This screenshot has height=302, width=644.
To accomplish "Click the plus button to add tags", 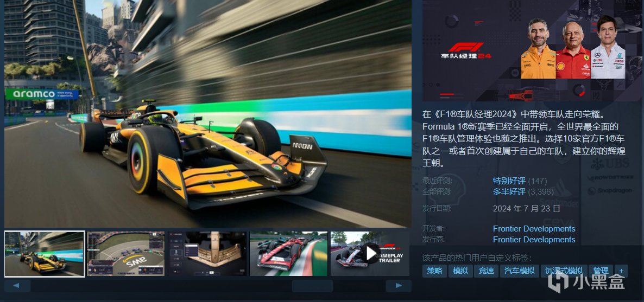I will [621, 271].
